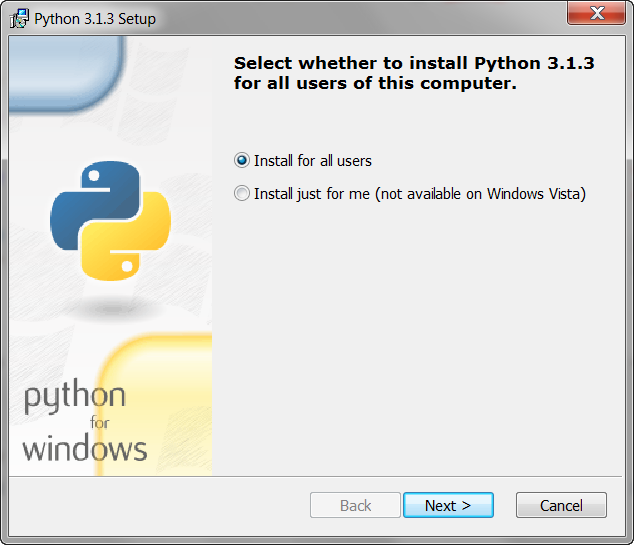Viewport: 634px width, 545px height.
Task: Click the small 'for' text in the banner
Action: click(100, 423)
